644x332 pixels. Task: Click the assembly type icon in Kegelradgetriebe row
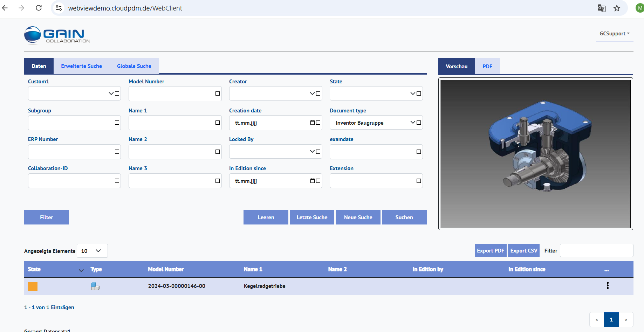(x=95, y=286)
